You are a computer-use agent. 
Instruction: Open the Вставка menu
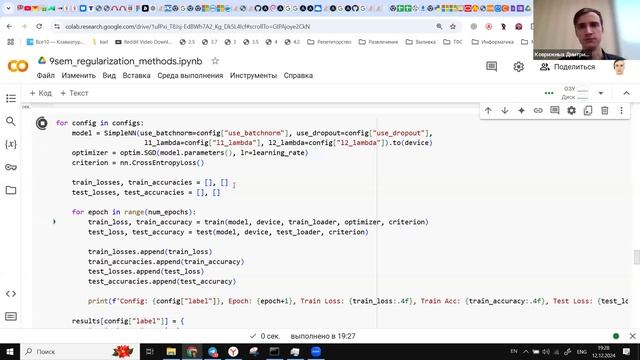(x=136, y=76)
